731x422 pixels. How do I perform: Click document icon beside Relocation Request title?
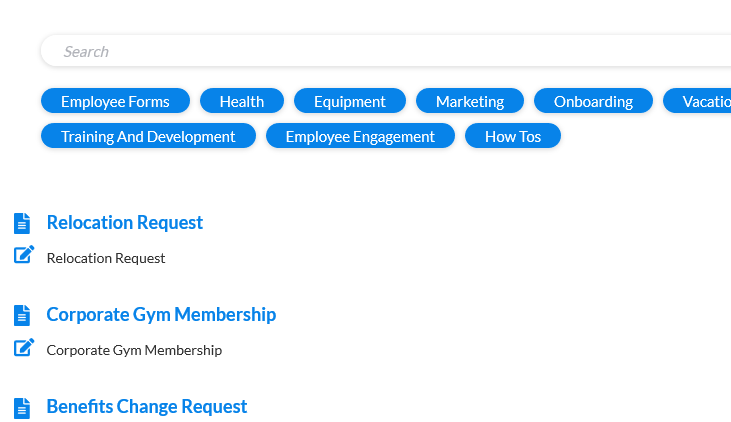click(x=22, y=223)
